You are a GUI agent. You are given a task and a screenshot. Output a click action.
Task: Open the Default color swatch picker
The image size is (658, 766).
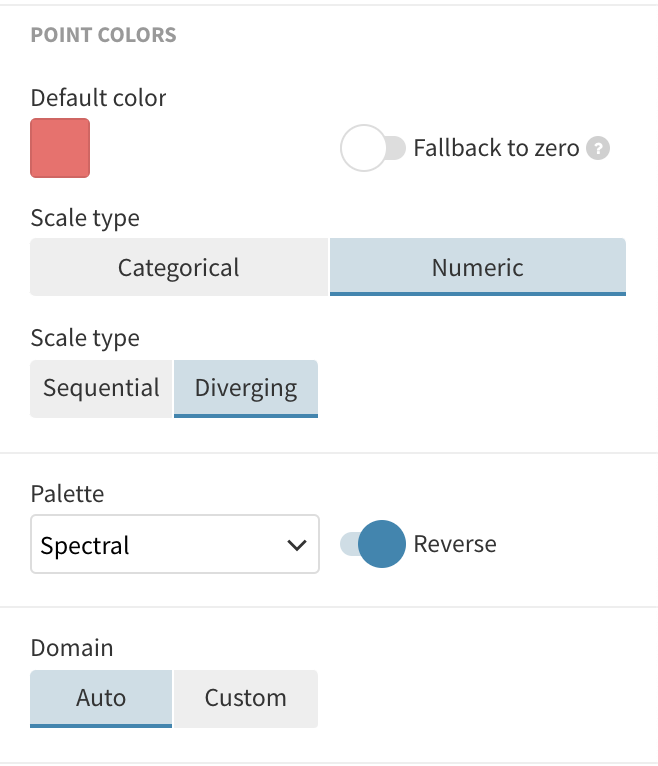(60, 148)
